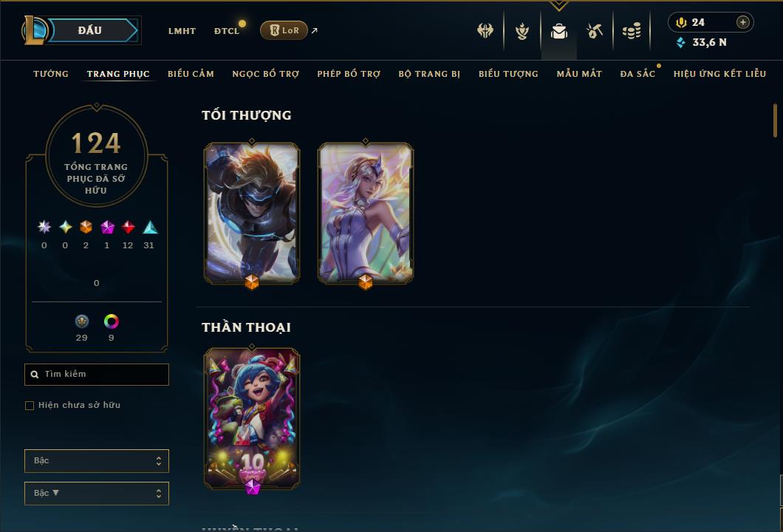Click the League of Legends logo
This screenshot has width=783, height=532.
click(34, 30)
